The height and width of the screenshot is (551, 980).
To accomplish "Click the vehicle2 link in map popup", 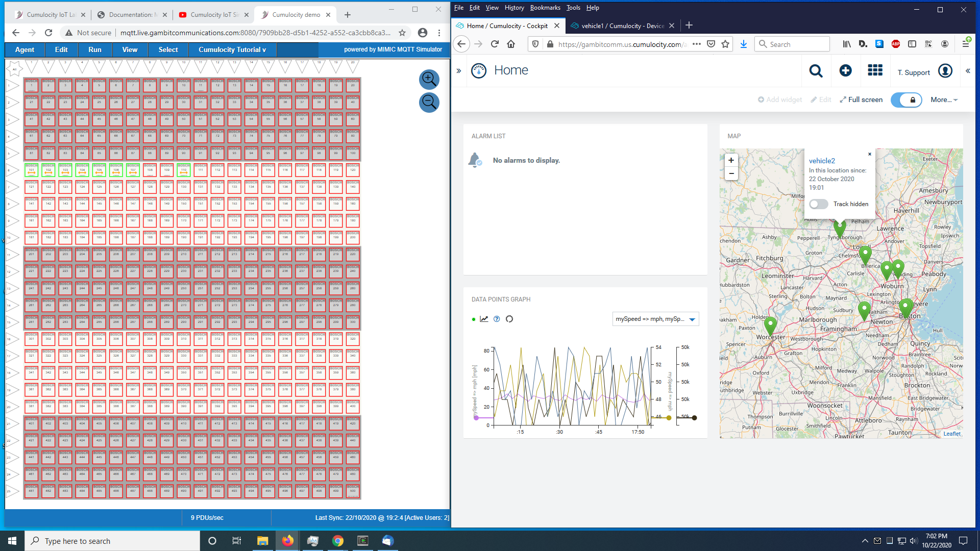I will 822,161.
